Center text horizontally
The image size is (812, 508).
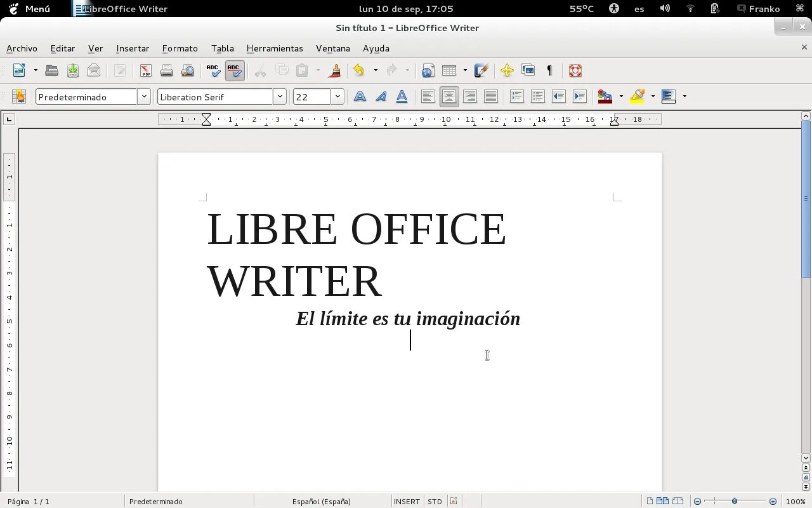pos(449,97)
